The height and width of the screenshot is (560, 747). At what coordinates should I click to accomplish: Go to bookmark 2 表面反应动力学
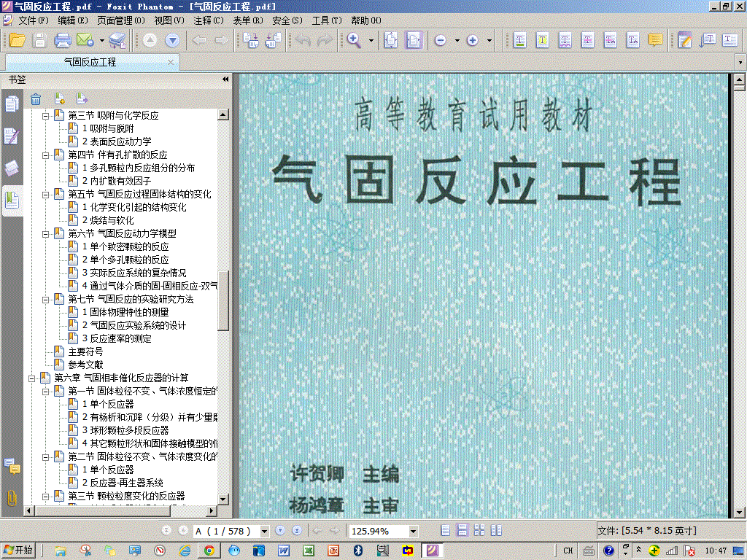click(x=117, y=141)
